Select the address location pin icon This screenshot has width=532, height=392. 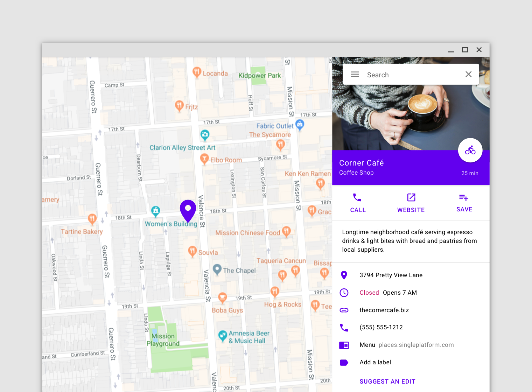344,275
